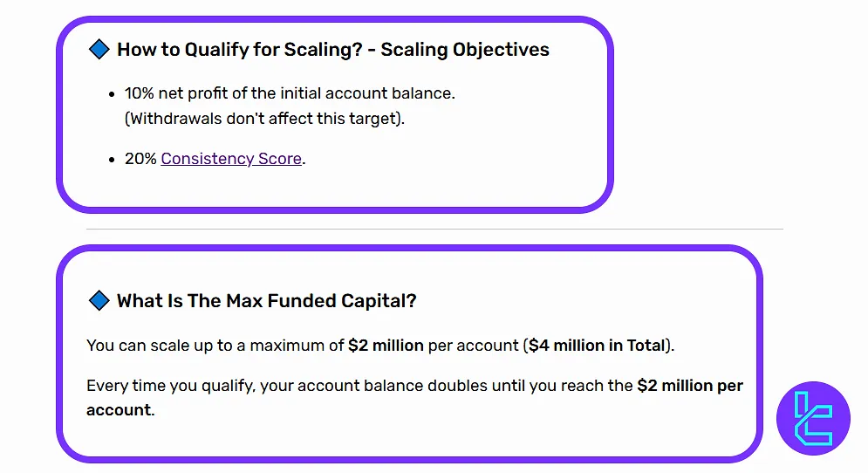Click the bullet dot before "10% net profit"
The image size is (868, 473).
112,93
